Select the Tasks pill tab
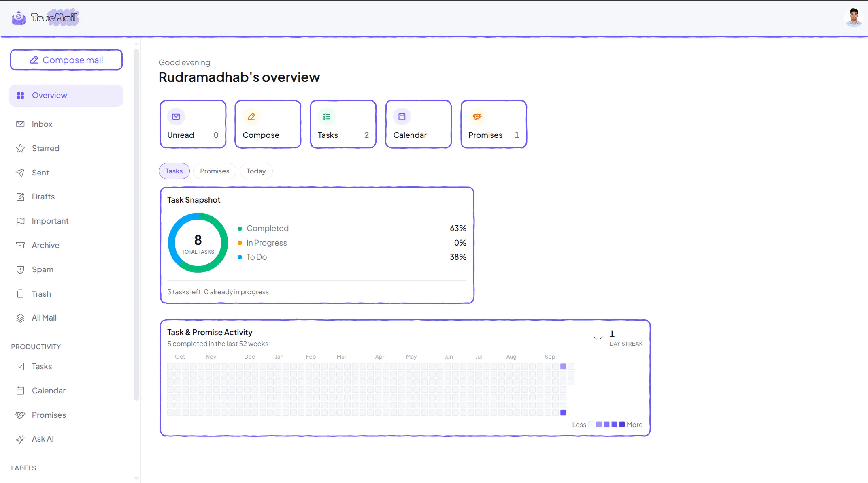868x483 pixels. (174, 171)
